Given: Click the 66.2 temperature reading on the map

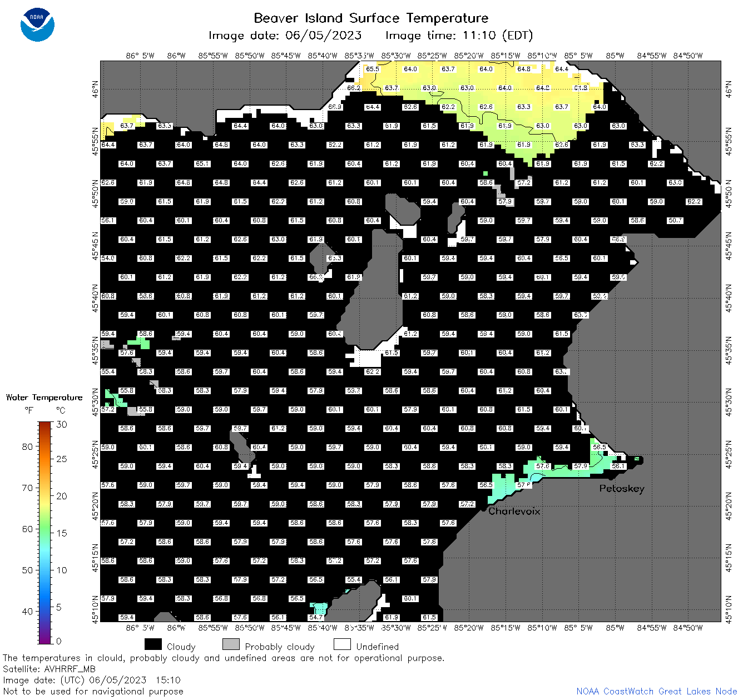Looking at the screenshot, I should tap(354, 88).
